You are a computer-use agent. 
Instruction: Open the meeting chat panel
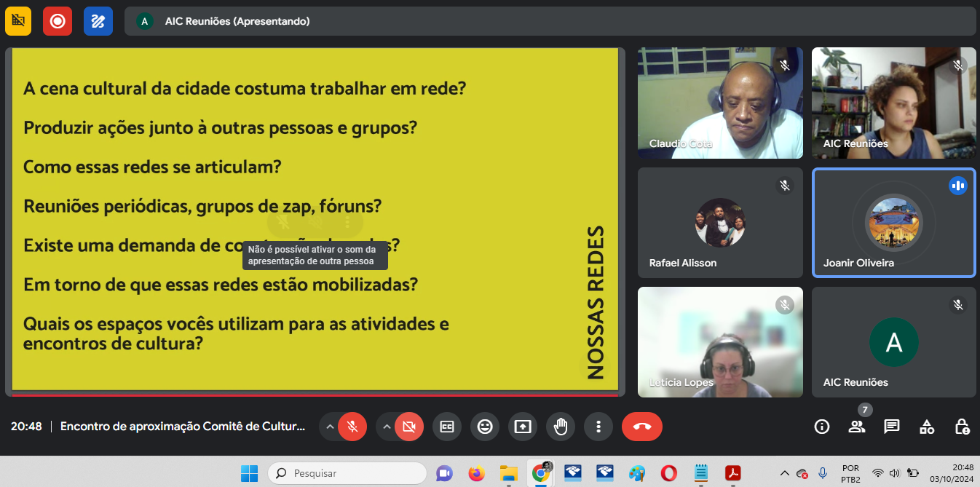coord(892,427)
